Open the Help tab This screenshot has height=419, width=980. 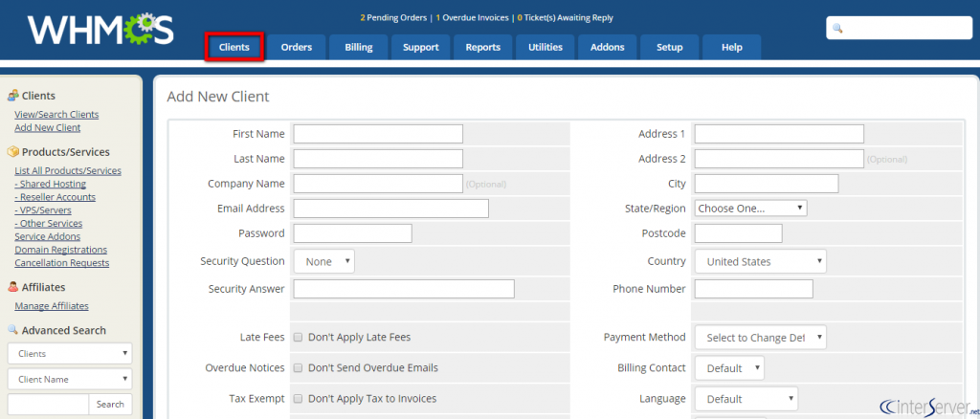[732, 48]
